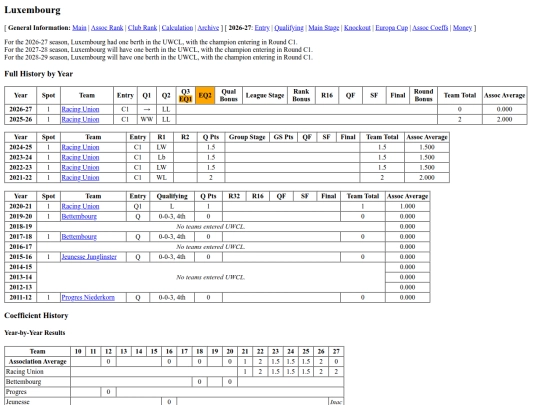Select the highlighted EQ2 column header
The image size is (540, 405).
205,95
